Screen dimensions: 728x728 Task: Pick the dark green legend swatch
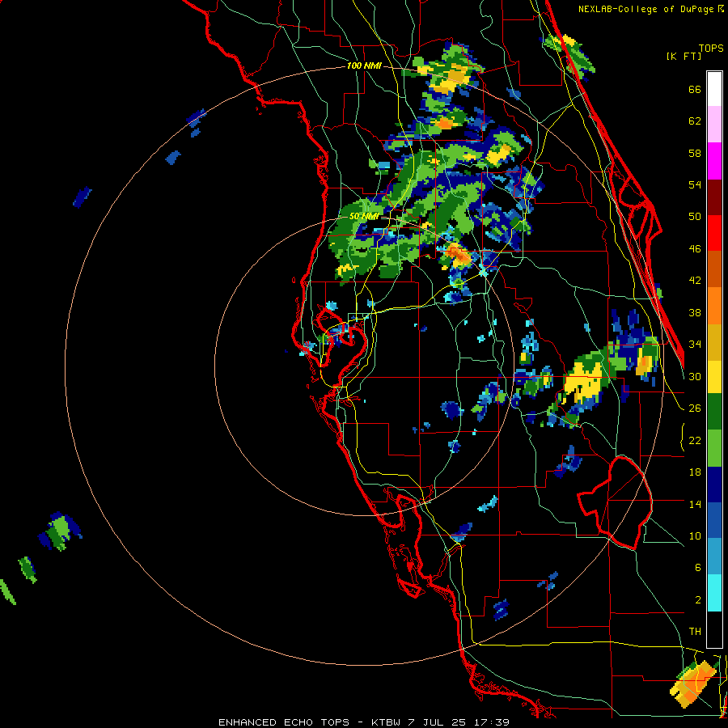pos(714,412)
